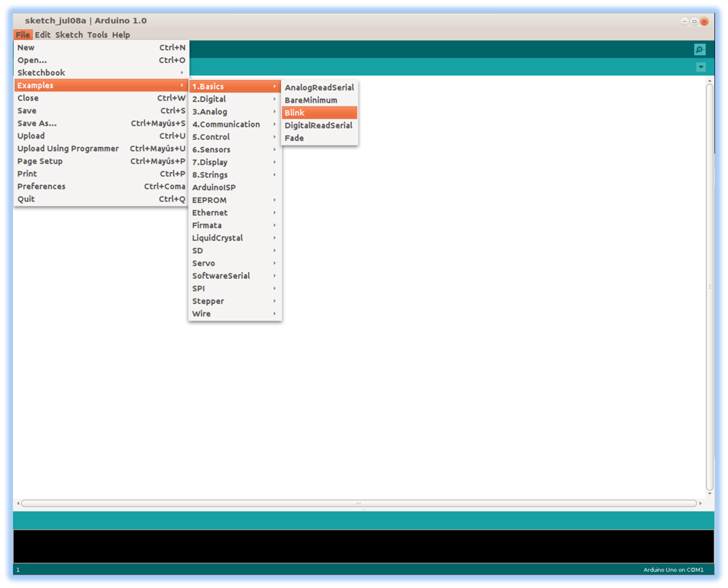Click 'Arduino Uno on COM1' status text
The height and width of the screenshot is (588, 728).
(673, 570)
